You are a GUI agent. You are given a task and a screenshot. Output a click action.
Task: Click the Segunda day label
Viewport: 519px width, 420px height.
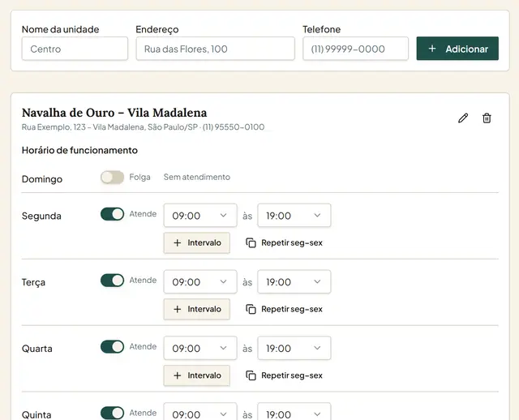pyautogui.click(x=41, y=216)
